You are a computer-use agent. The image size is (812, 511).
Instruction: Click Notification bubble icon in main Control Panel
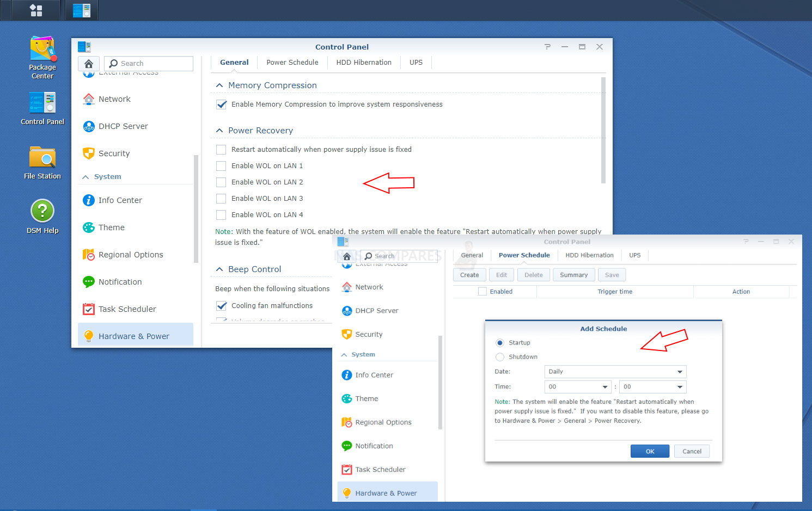pos(89,282)
